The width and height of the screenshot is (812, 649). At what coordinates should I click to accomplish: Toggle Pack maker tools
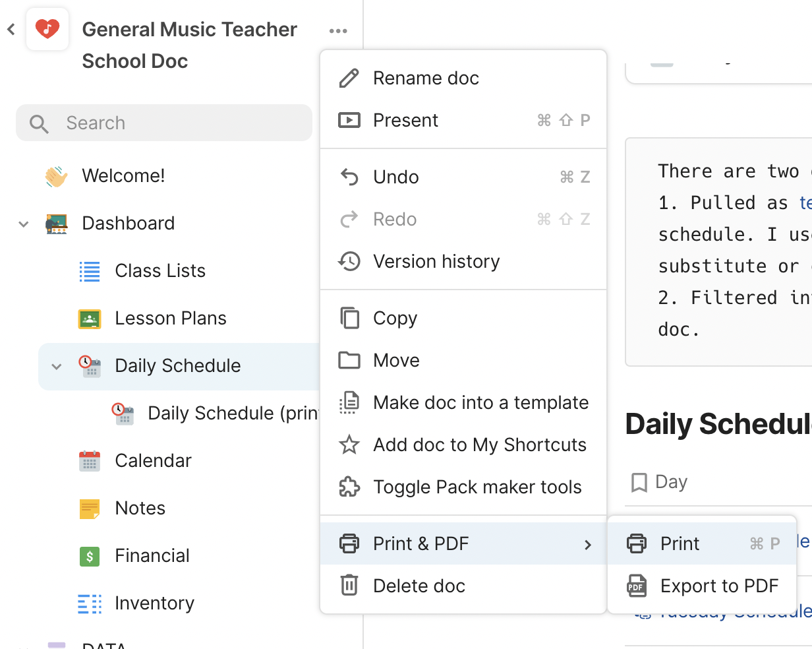pos(477,487)
